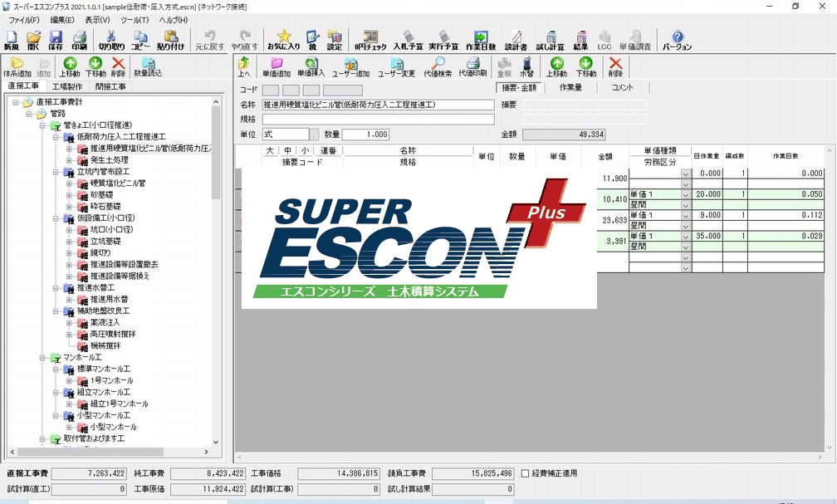Screen dimensions: 837x504
Task: Add a unit price with 単価追加
Action: tap(277, 68)
